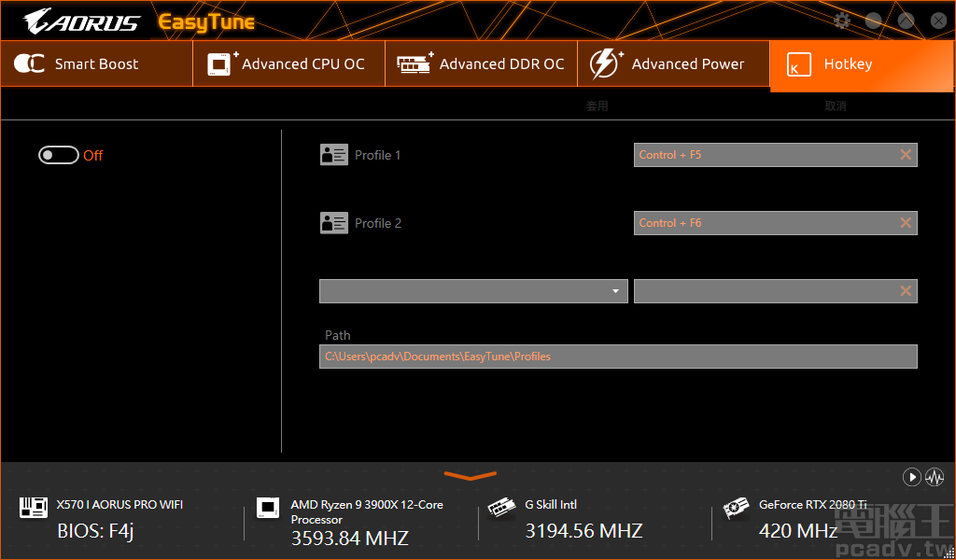Select the Advanced Power tab
This screenshot has width=956, height=560.
673,64
